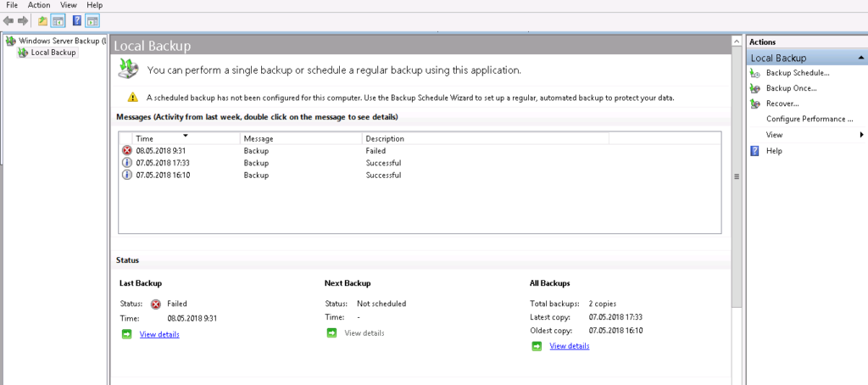
Task: Click the green arrow under Next Backup
Action: click(331, 333)
